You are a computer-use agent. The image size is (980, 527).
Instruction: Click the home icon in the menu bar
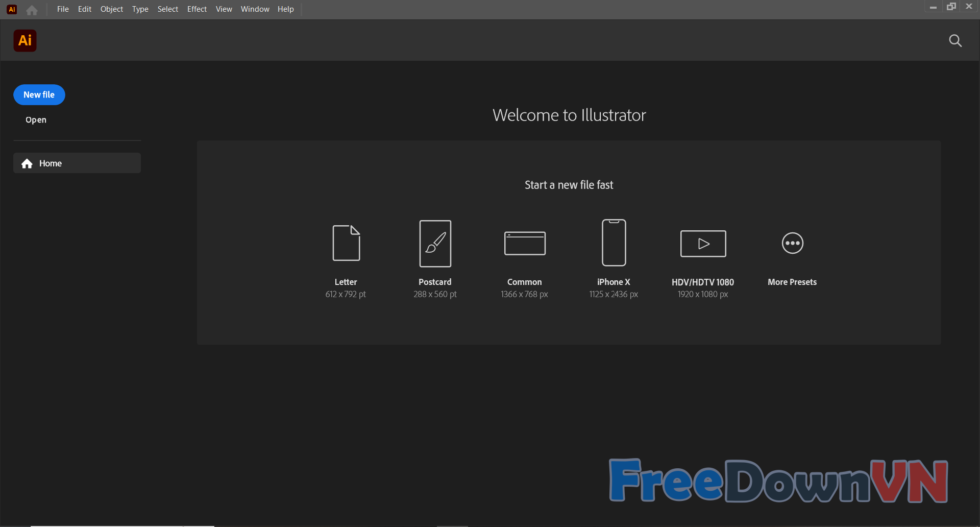tap(32, 10)
